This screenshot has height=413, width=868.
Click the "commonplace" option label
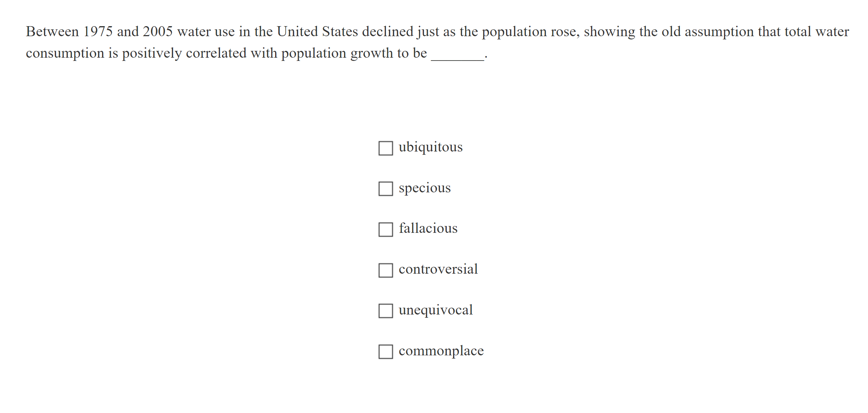click(x=441, y=351)
